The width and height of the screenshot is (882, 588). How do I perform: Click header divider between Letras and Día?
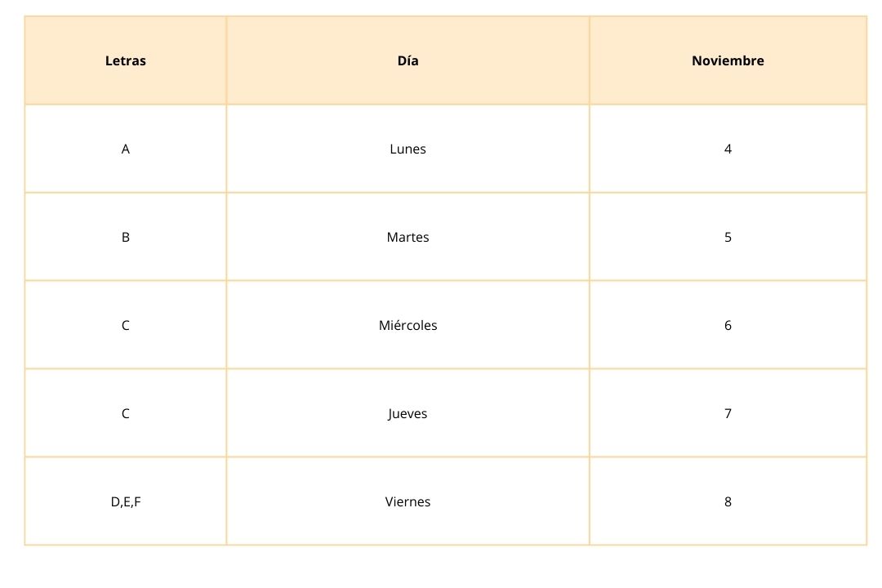click(x=226, y=60)
